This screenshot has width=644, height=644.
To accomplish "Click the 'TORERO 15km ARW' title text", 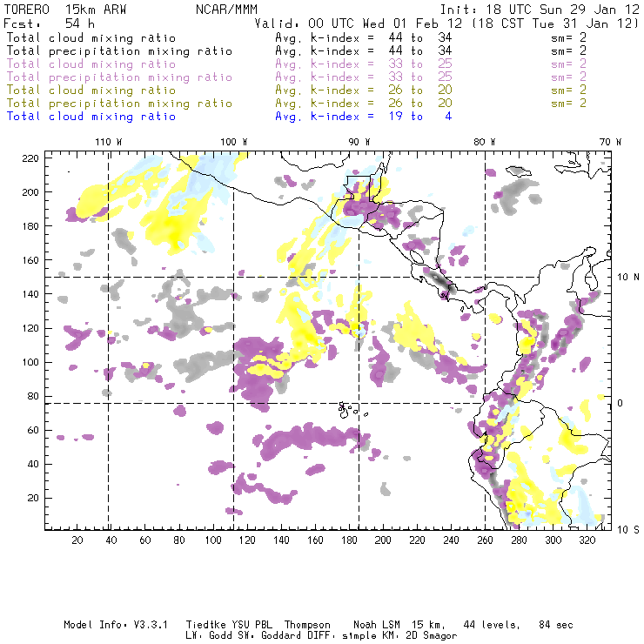I will click(65, 10).
